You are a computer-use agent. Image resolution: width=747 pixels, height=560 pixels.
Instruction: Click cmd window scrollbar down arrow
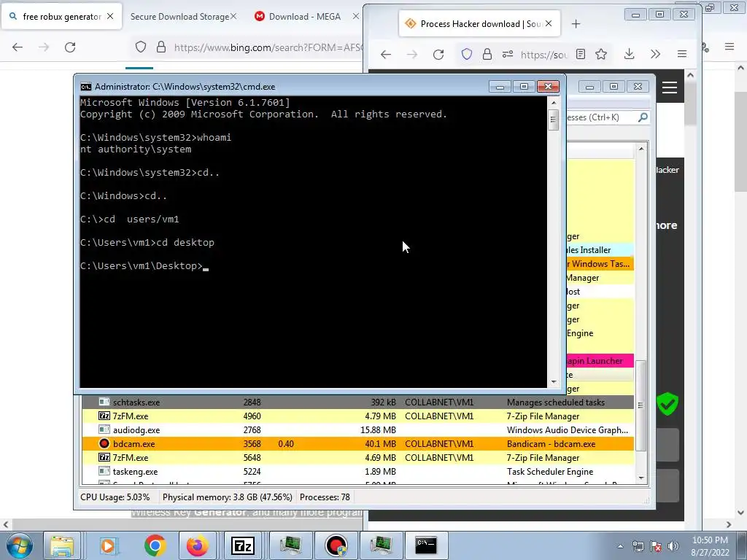pyautogui.click(x=553, y=382)
